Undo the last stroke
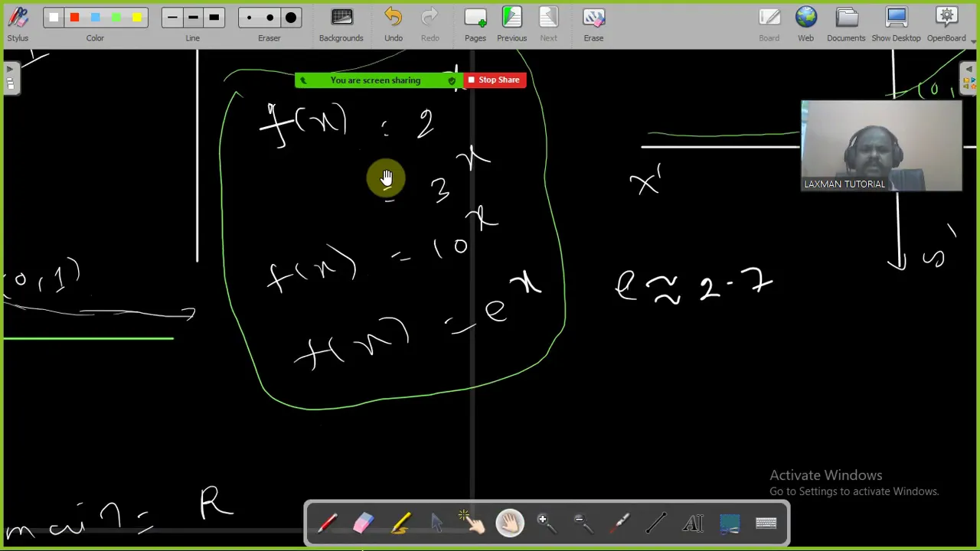The height and width of the screenshot is (551, 980). click(394, 24)
